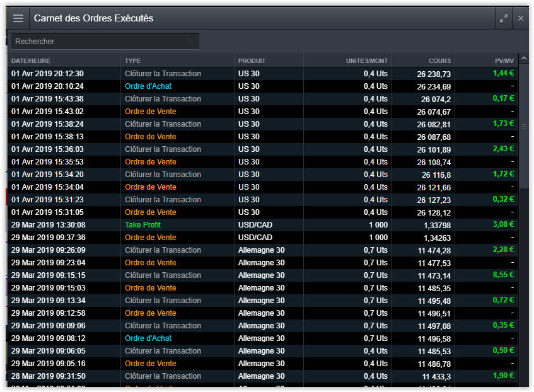Click the vertical scrollbar thumb
This screenshot has height=392, width=534.
coord(524,126)
